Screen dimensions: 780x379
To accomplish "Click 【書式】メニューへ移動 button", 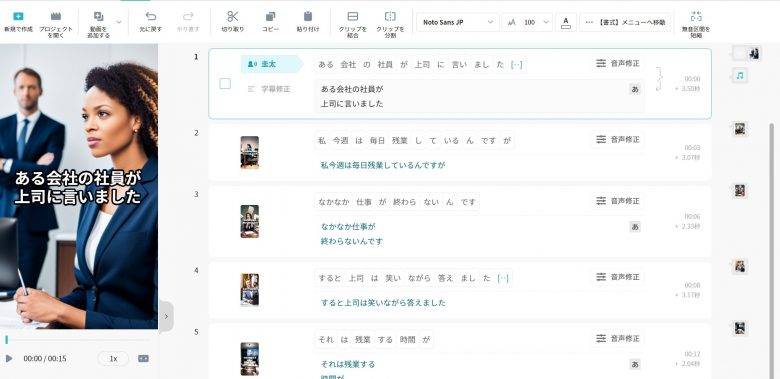I will coord(625,22).
